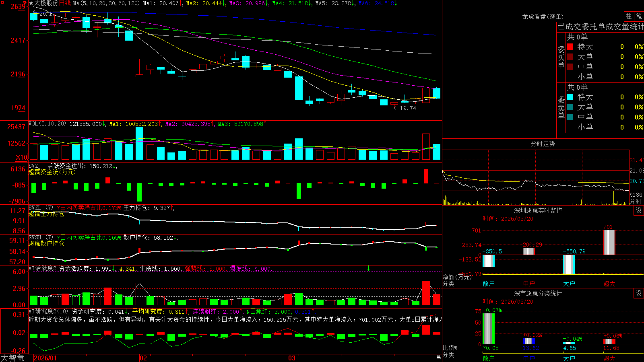Click the green down arrow marker in AI活跃度 panel
Image resolution: width=644 pixels, height=362 pixels.
click(368, 268)
